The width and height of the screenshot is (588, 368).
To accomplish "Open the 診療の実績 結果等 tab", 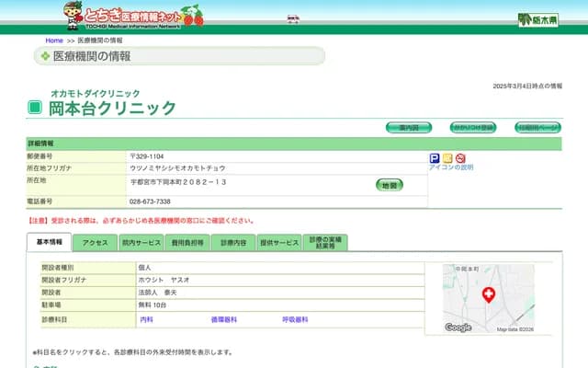I will tap(325, 242).
